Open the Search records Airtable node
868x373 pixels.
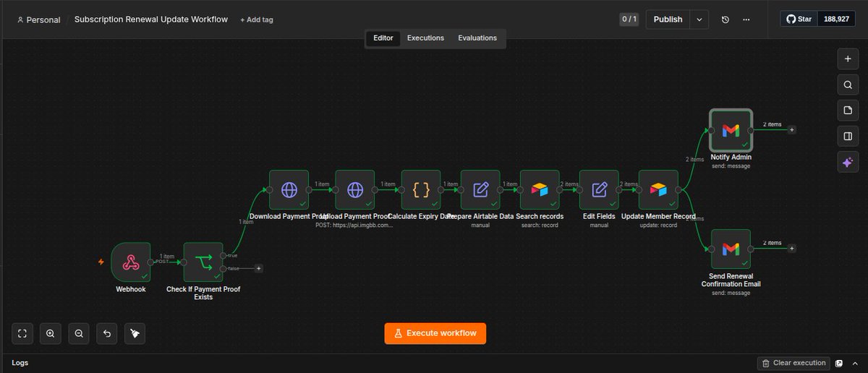[x=540, y=189]
